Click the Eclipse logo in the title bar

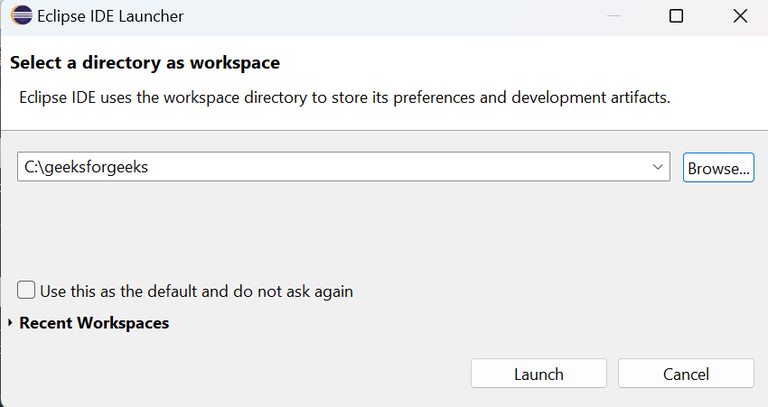tap(19, 16)
